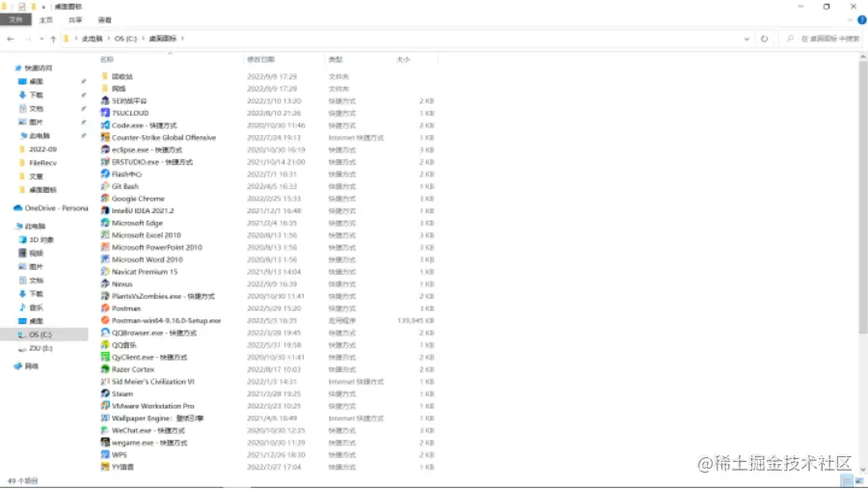Select the Wallpaper Engine shortcut icon
Image resolution: width=868 pixels, height=489 pixels.
[x=105, y=419]
